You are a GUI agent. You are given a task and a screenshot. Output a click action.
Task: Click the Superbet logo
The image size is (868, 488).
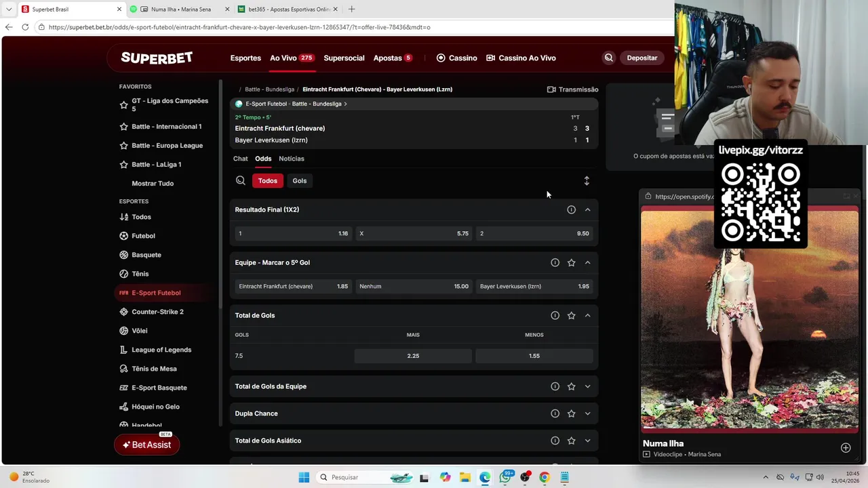pos(157,58)
